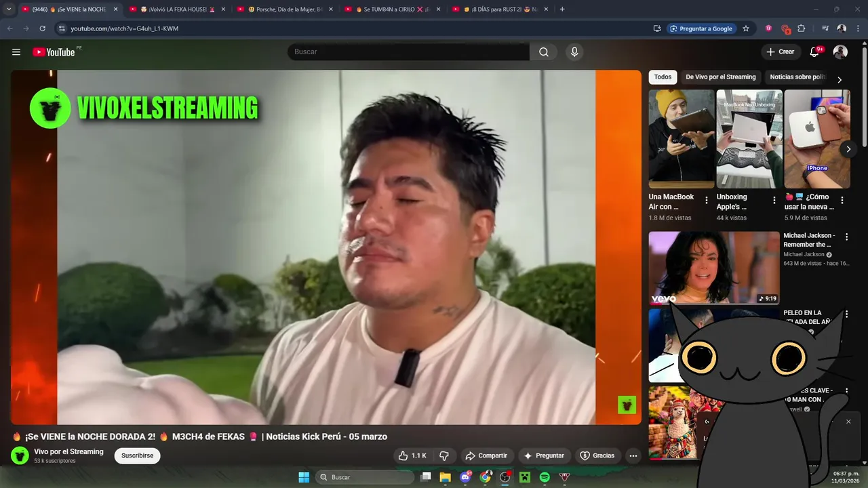Viewport: 868px width, 488px height.
Task: Open the Unboxing Apple's short thumbnail
Action: (x=749, y=139)
